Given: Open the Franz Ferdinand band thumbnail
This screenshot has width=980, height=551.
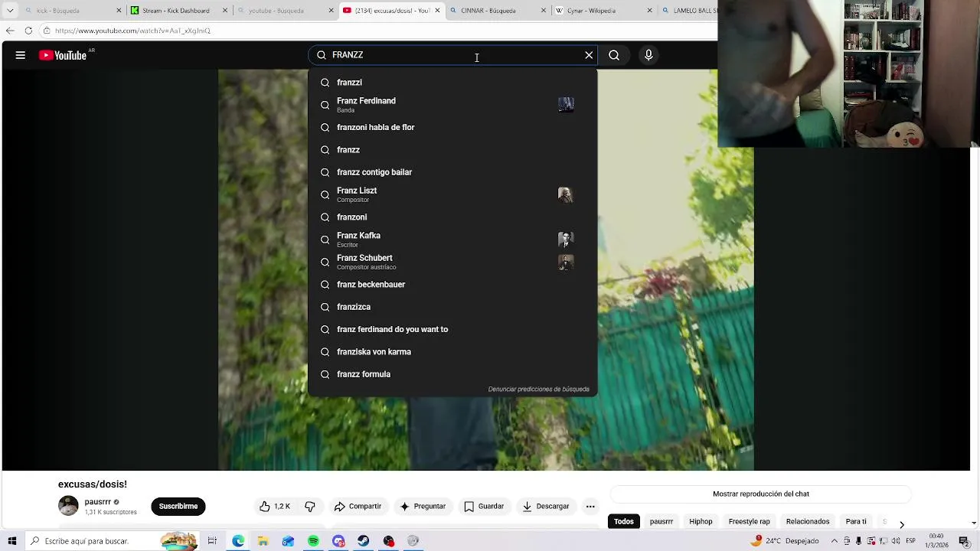Looking at the screenshot, I should tap(566, 105).
